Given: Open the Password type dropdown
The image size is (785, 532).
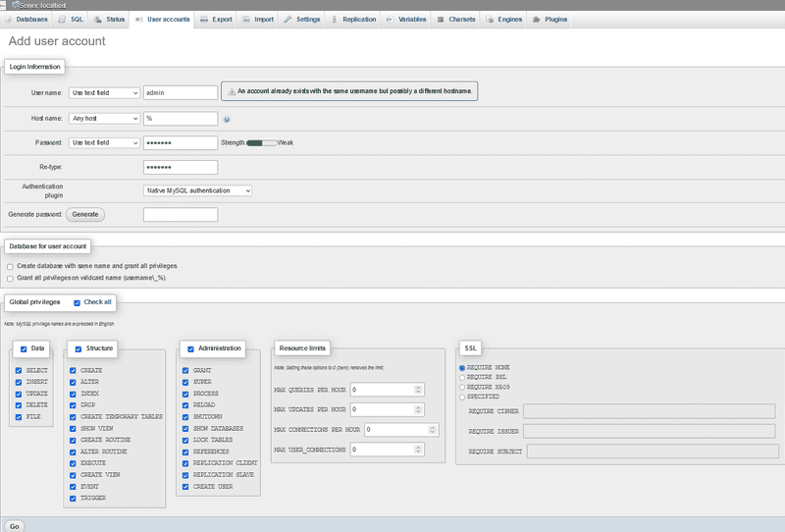Looking at the screenshot, I should tap(104, 142).
